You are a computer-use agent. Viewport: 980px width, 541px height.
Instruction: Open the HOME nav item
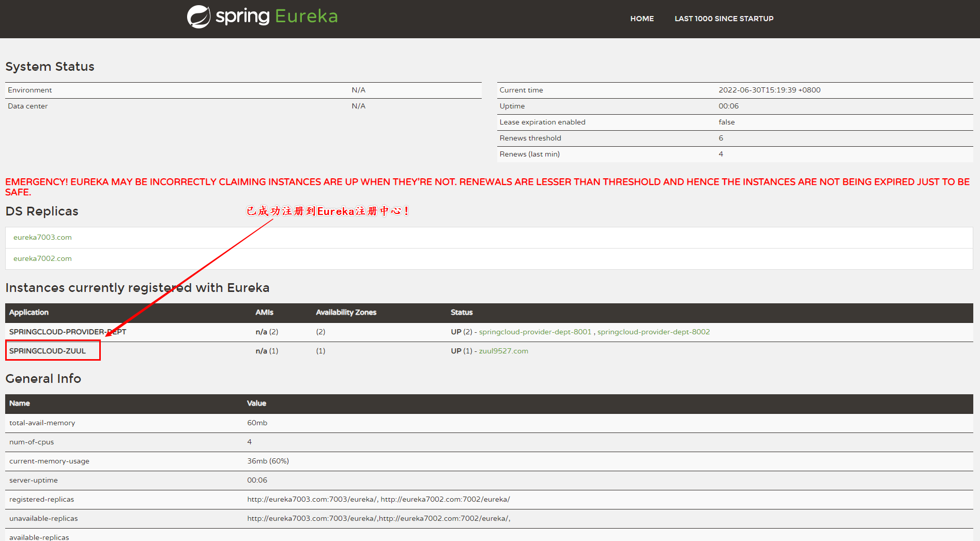tap(642, 19)
